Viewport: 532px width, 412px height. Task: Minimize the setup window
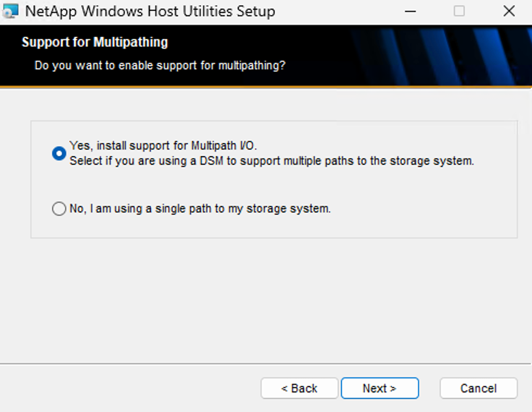pos(410,11)
